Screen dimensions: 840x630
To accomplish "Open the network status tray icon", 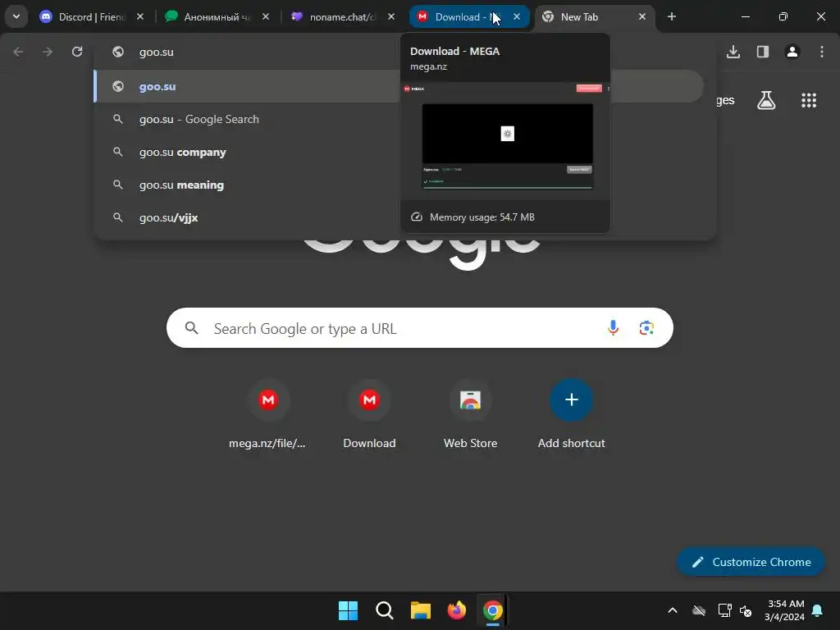I will [x=724, y=610].
